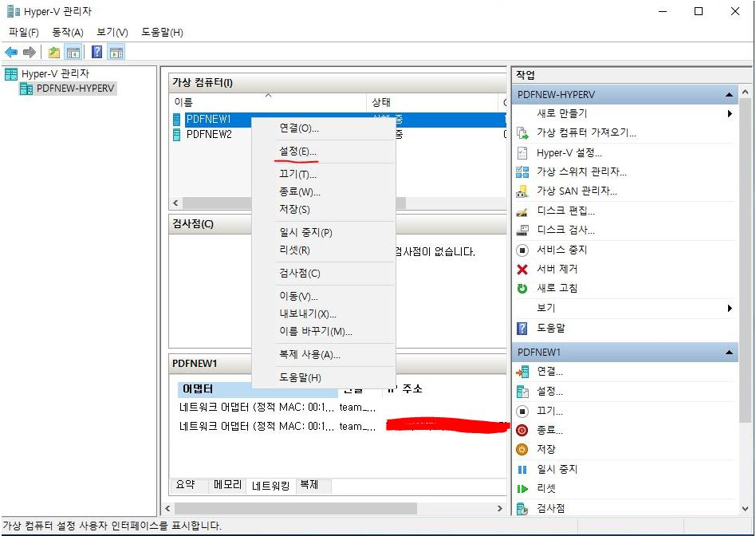Click the orange 저장 save icon in Actions
Screen dimensions: 756x536
tap(522, 450)
